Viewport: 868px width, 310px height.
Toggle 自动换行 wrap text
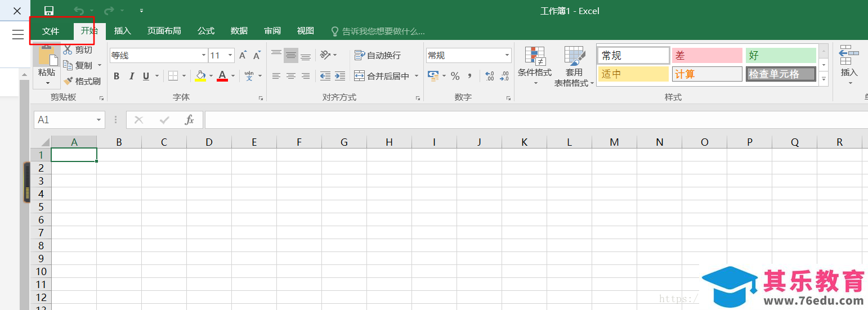coord(377,55)
